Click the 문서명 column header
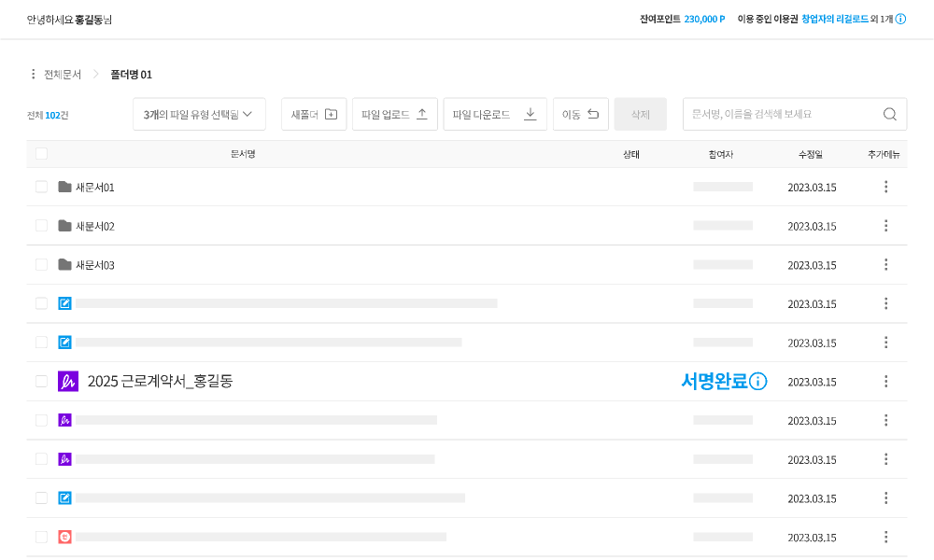The height and width of the screenshot is (560, 934). (243, 154)
